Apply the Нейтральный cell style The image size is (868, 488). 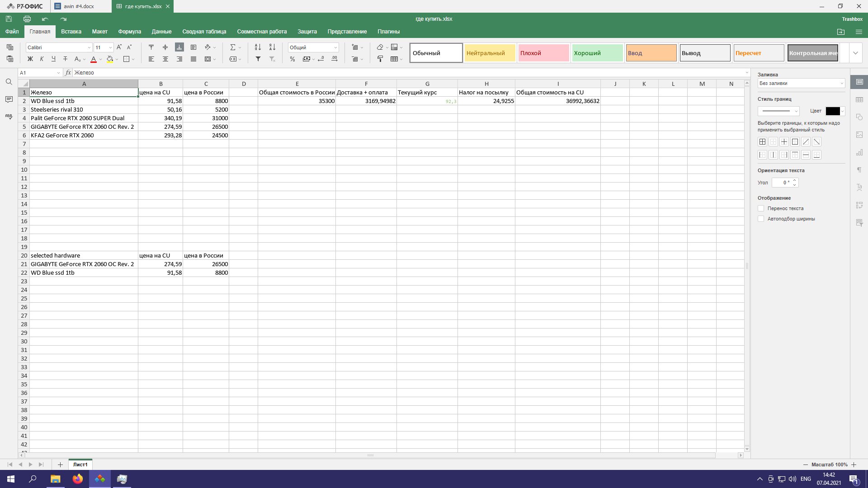[490, 53]
